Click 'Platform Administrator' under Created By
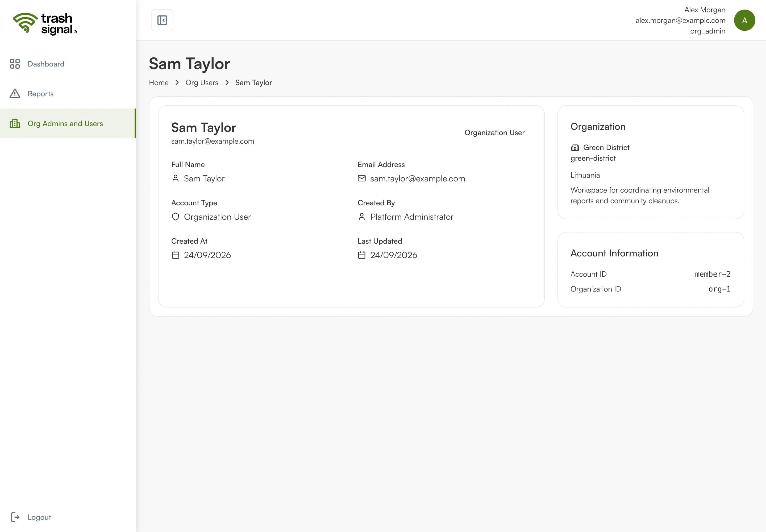Viewport: 766px width, 532px height. click(x=412, y=217)
